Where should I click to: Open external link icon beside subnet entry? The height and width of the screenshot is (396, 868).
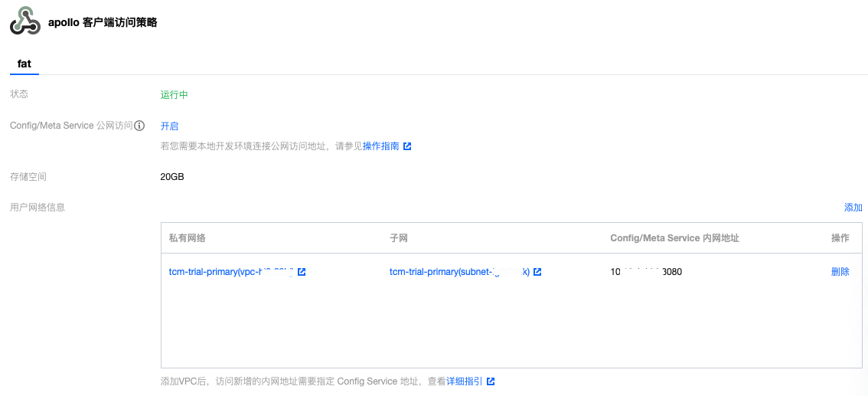point(537,272)
